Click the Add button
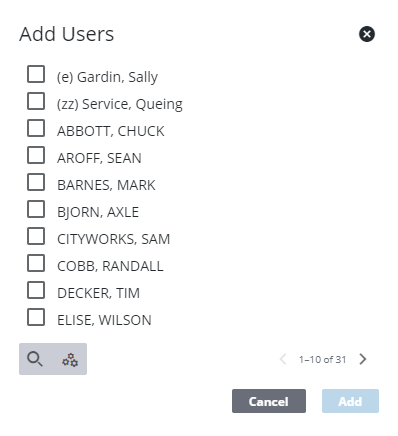The height and width of the screenshot is (436, 398). click(x=350, y=401)
